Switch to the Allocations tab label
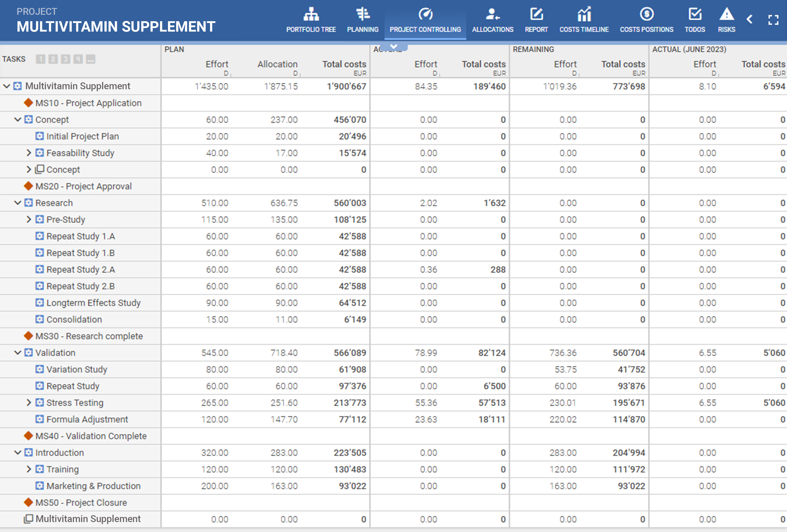787x532 pixels. pyautogui.click(x=493, y=29)
